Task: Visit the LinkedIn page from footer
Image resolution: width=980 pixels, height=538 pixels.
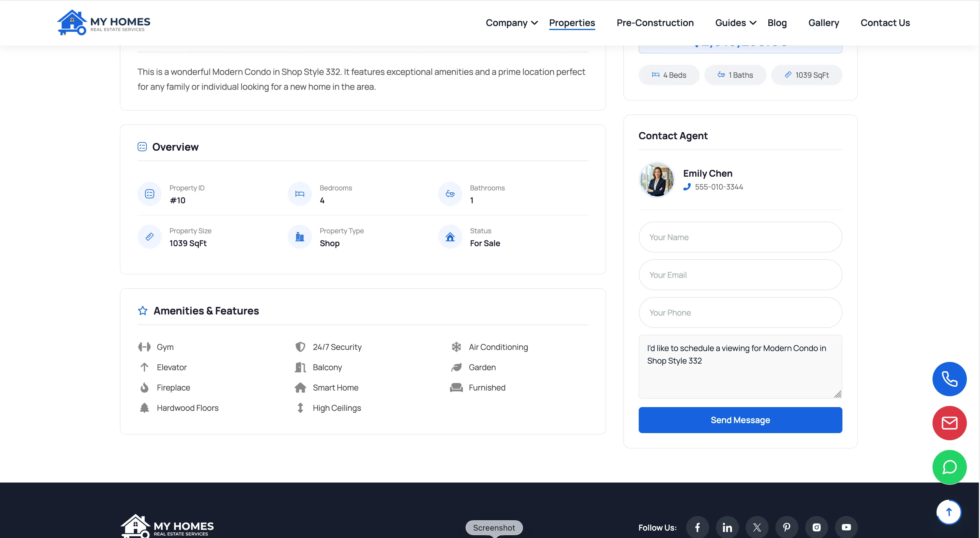Action: click(727, 527)
